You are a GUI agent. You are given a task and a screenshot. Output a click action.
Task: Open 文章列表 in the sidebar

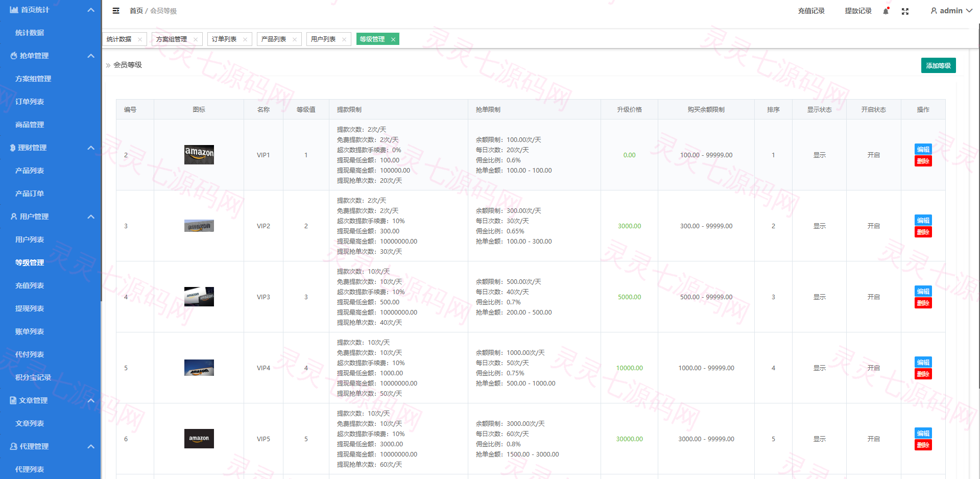[30, 423]
